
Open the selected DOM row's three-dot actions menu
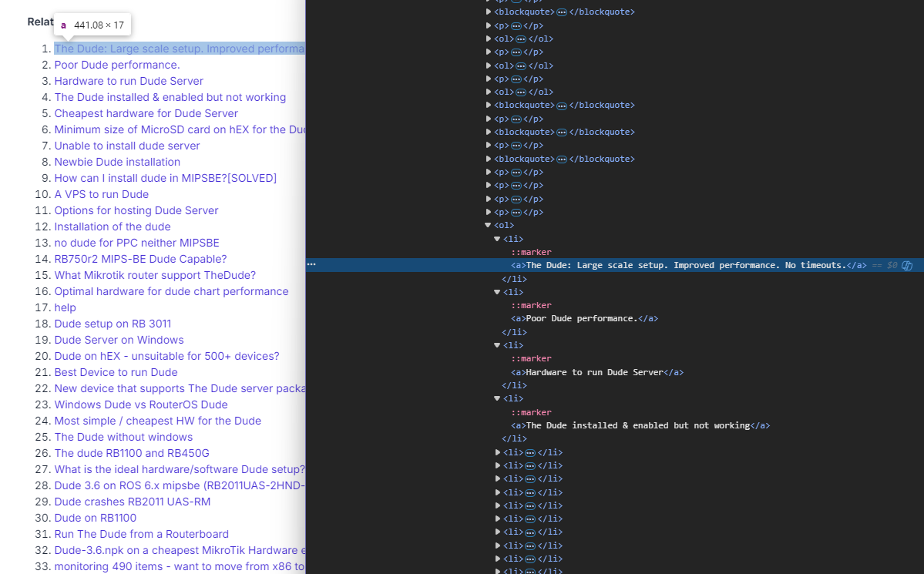[311, 264]
